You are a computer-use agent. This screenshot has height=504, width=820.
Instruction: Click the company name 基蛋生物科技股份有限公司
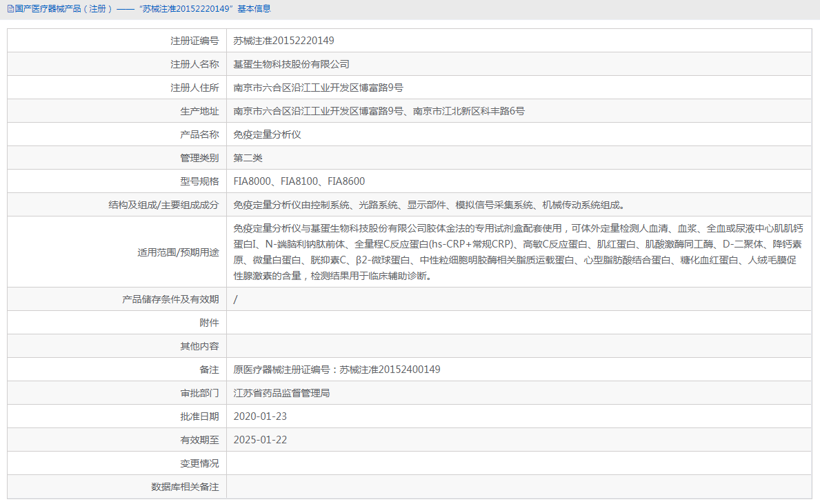click(291, 64)
